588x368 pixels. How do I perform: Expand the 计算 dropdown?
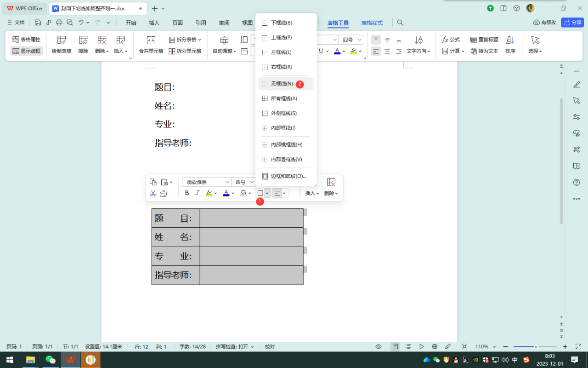(x=453, y=51)
